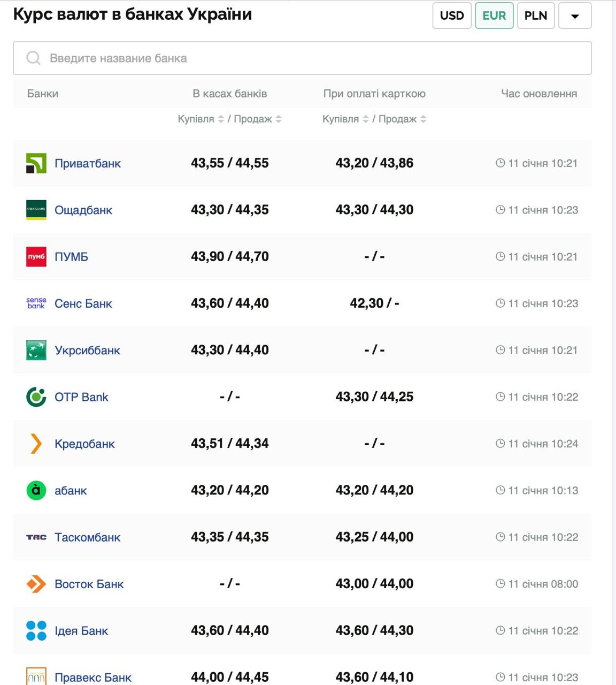Image resolution: width=616 pixels, height=685 pixels.
Task: Click the Sense Bank logo icon
Action: tap(36, 303)
